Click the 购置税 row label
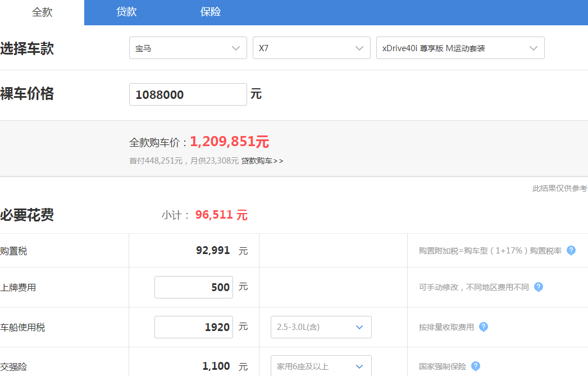The height and width of the screenshot is (376, 588). click(x=13, y=251)
